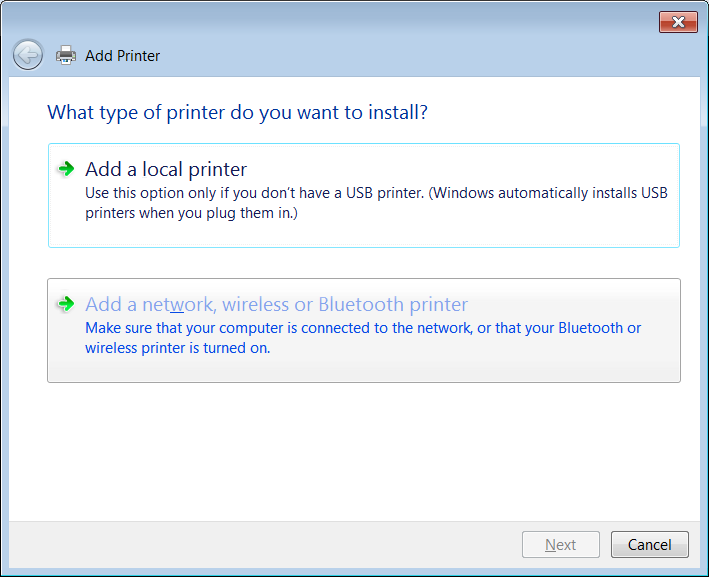Click the green arrow beside the network printer option
This screenshot has width=709, height=577.
pos(66,304)
